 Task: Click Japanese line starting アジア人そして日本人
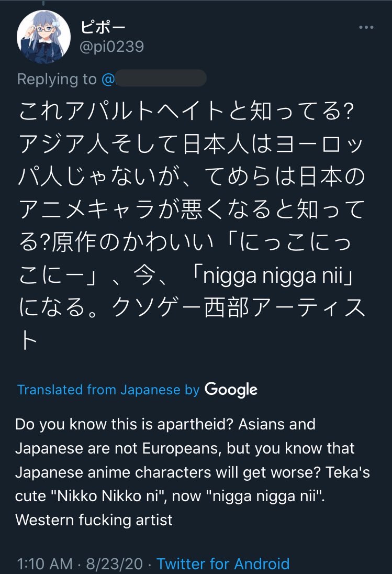click(191, 144)
